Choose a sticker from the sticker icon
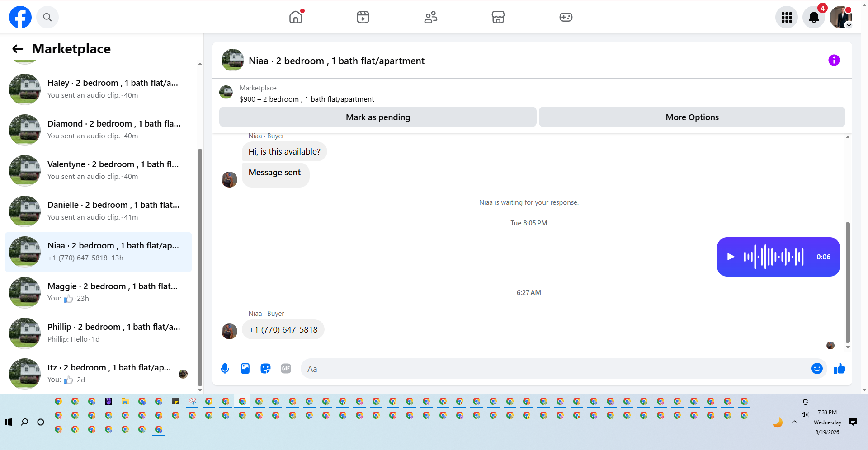868x450 pixels. [265, 369]
